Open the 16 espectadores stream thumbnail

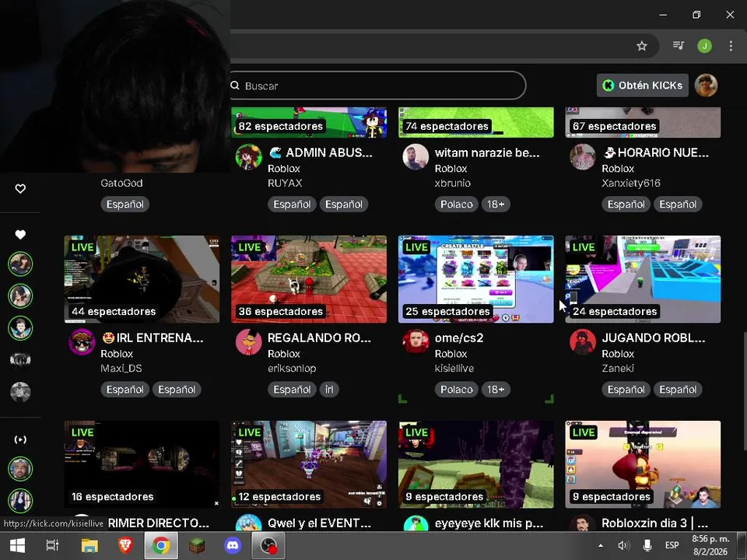[142, 464]
